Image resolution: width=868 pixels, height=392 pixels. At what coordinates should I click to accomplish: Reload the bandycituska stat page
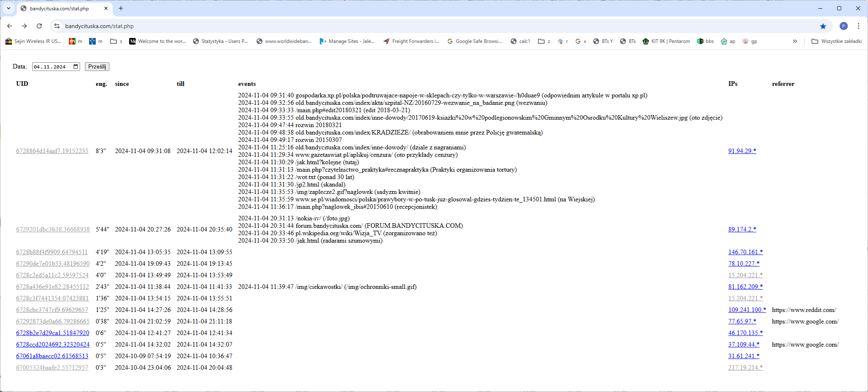point(39,26)
